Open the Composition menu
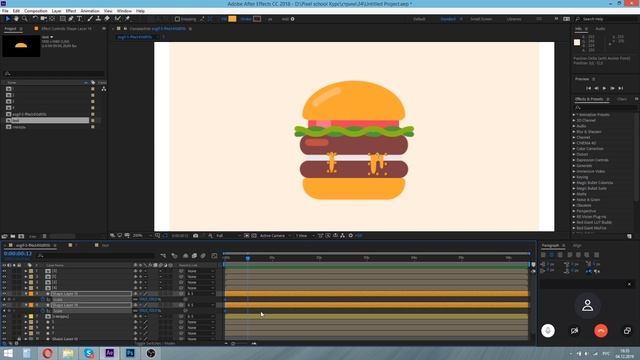 [x=36, y=11]
